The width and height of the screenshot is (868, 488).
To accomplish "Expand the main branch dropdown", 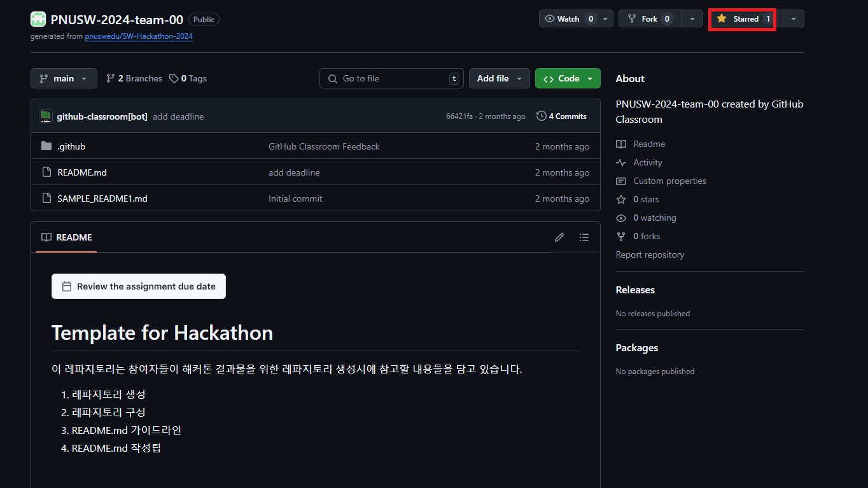I will click(x=64, y=78).
